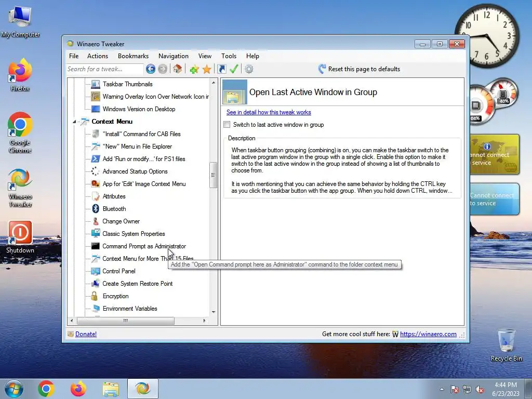Click the network tray icon

467,389
